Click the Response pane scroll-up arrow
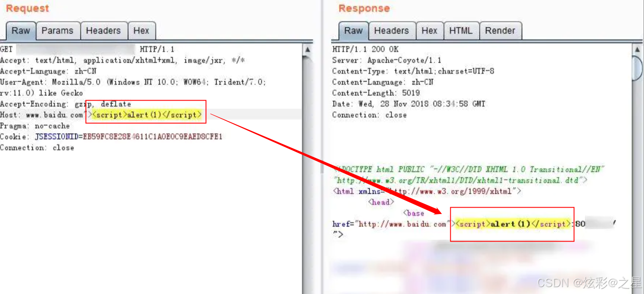The image size is (644, 294). 638,50
